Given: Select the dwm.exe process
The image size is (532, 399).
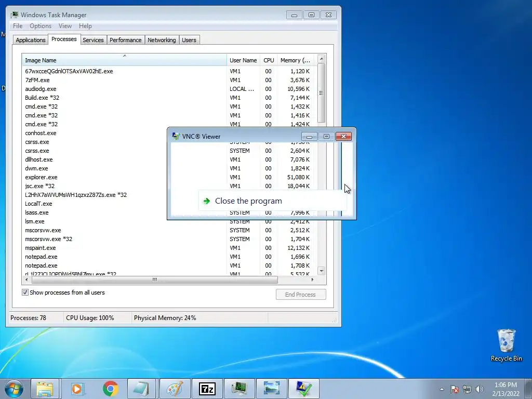Looking at the screenshot, I should pyautogui.click(x=36, y=168).
